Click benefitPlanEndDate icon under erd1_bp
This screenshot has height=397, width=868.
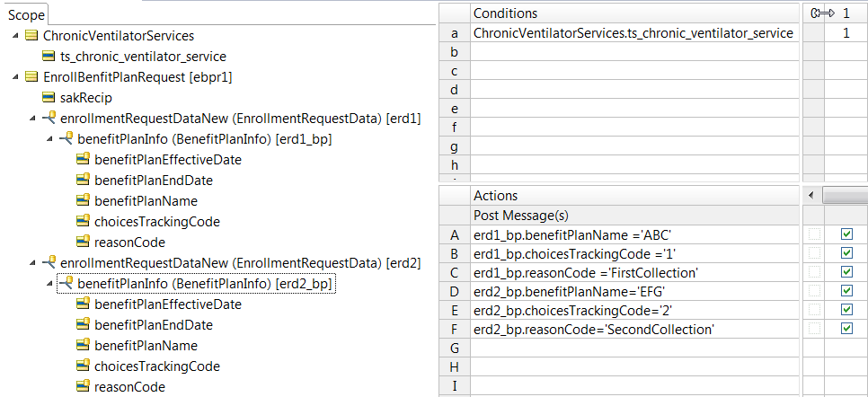[x=83, y=180]
